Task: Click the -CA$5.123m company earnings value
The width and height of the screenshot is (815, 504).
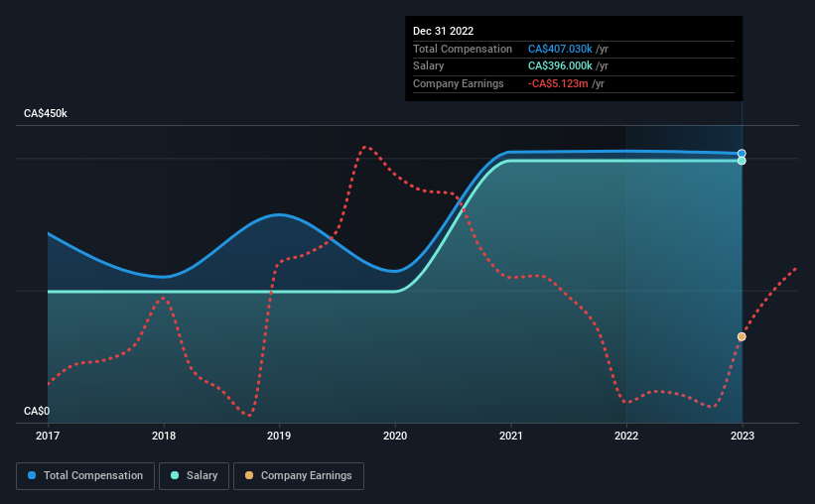Action: click(x=558, y=83)
